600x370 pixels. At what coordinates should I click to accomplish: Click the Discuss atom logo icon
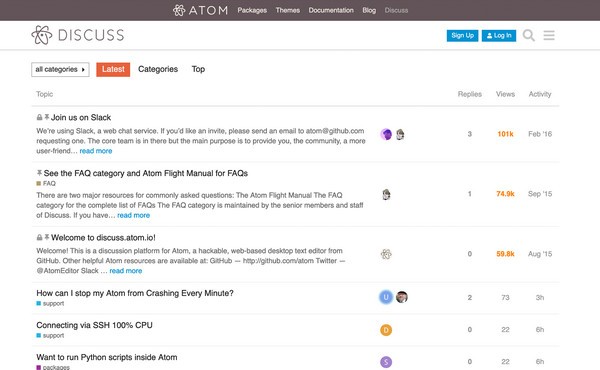42,35
